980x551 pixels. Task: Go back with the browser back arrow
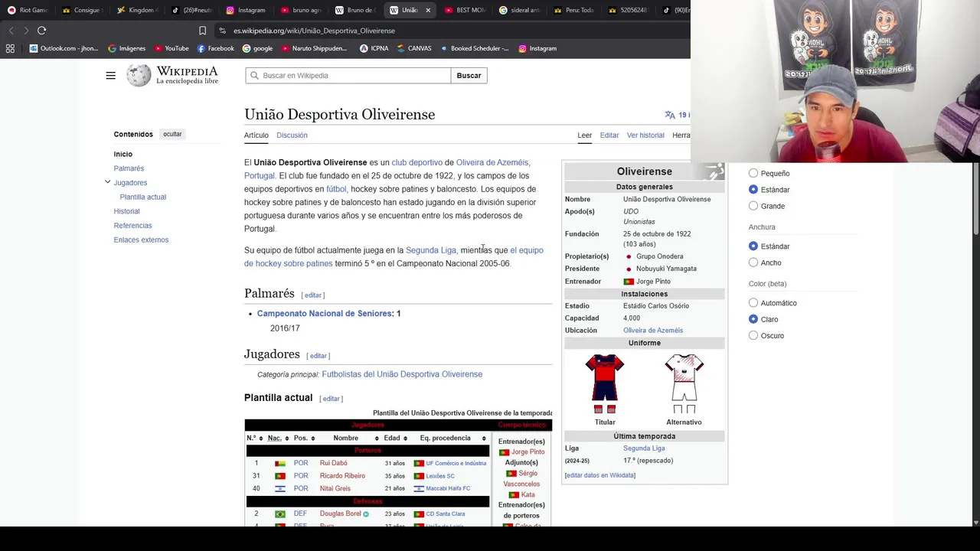pyautogui.click(x=11, y=31)
